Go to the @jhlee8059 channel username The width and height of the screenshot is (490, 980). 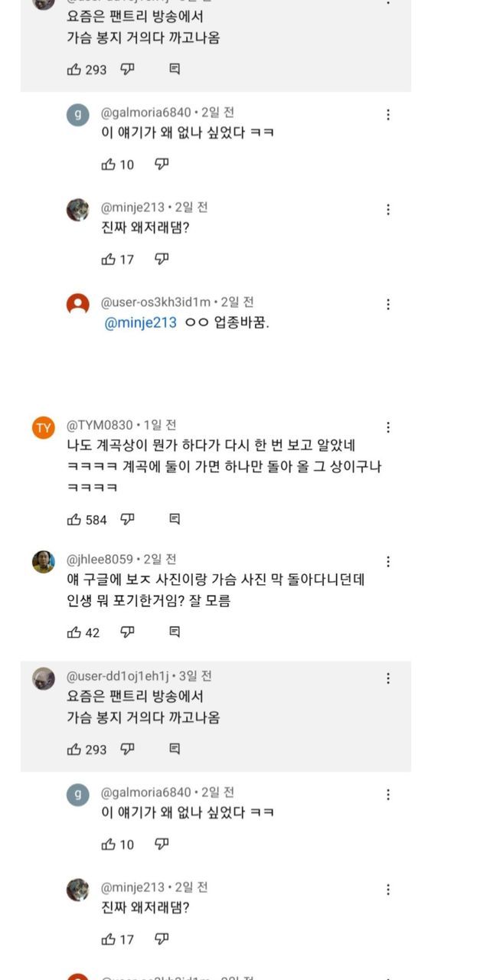tap(100, 560)
